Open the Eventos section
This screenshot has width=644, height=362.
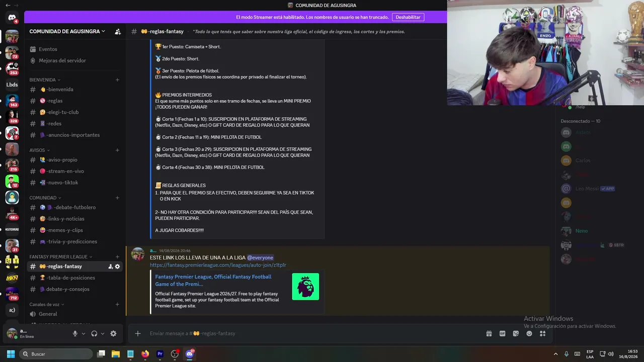[74, 49]
